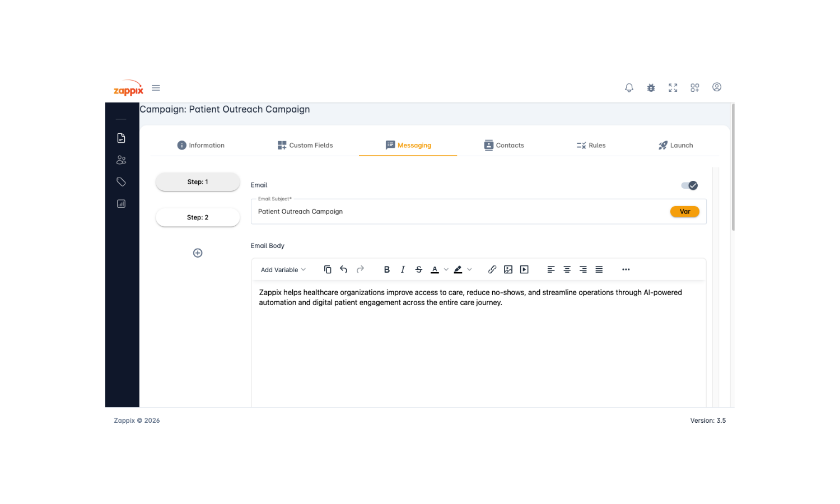Insert an image into the email body

pyautogui.click(x=508, y=269)
